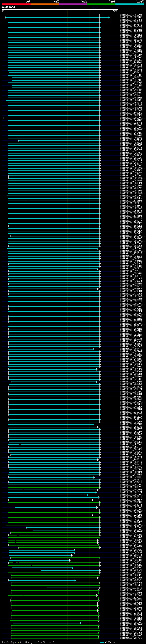Open hit UniRef100_A8IJQ4
Screen dimensions: 146x644
coord(131,15)
